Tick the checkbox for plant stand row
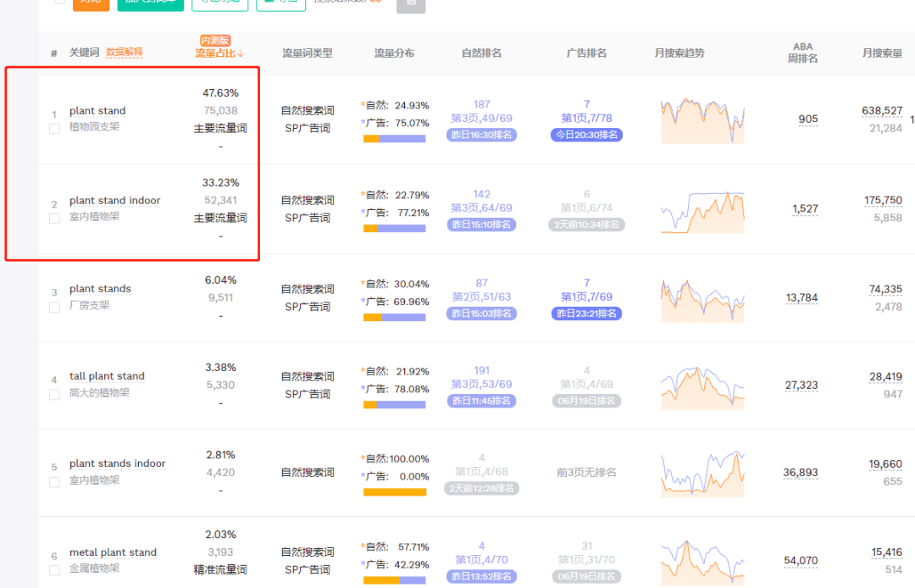This screenshot has height=588, width=915. (x=54, y=128)
